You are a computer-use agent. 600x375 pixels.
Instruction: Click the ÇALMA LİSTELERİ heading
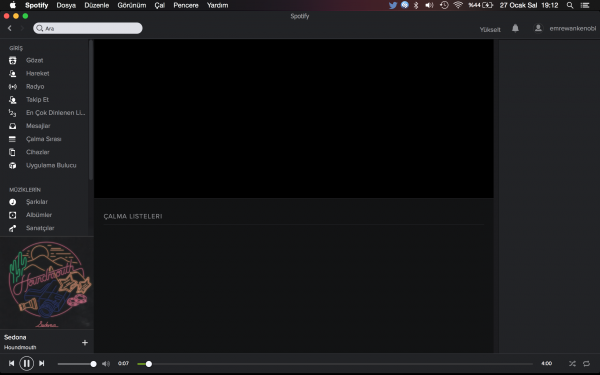pyautogui.click(x=133, y=216)
